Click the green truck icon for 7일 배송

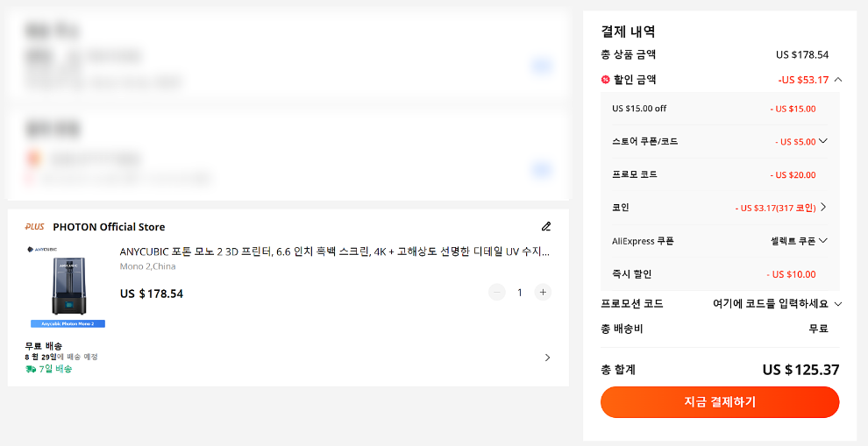(x=31, y=369)
